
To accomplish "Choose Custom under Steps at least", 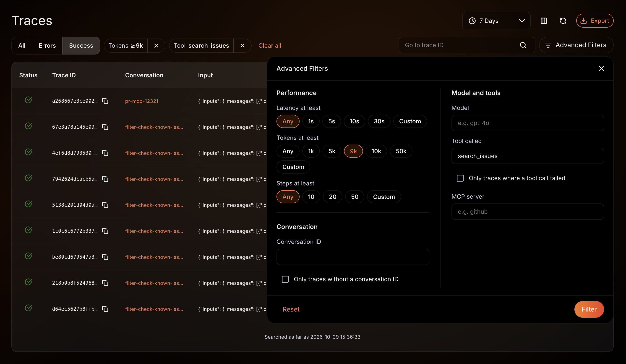I will [x=384, y=197].
